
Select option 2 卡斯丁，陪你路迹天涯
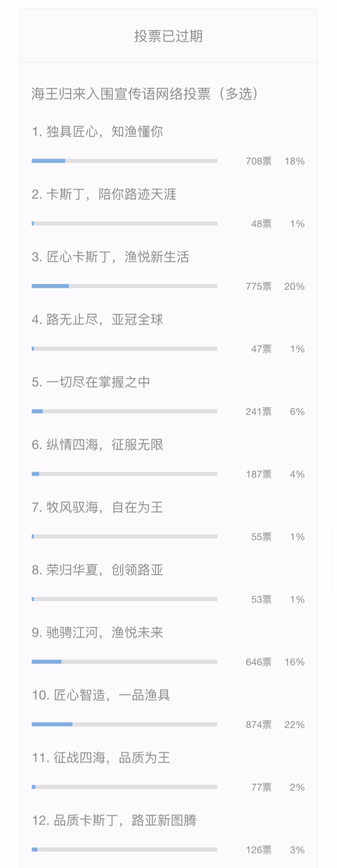(x=104, y=194)
